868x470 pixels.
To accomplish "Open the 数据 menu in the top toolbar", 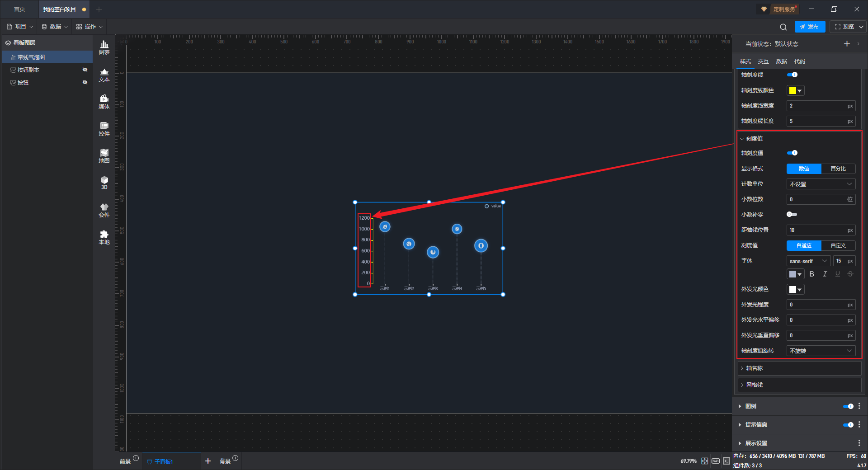I will (55, 27).
